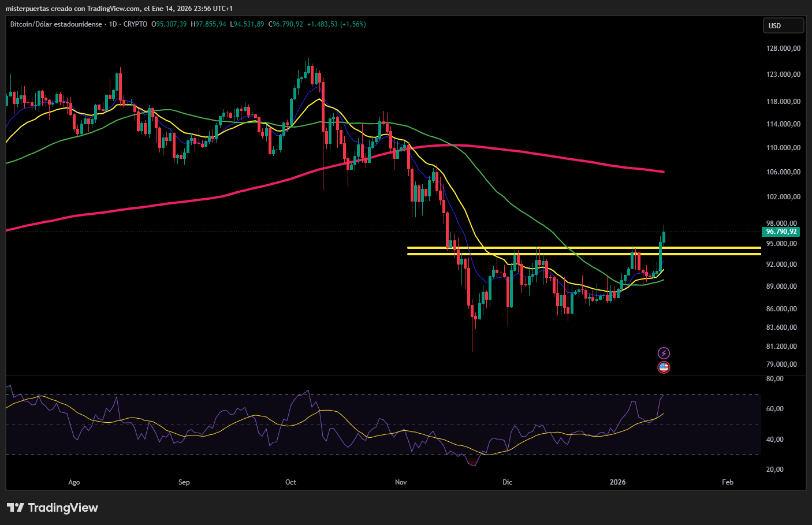The image size is (812, 525).
Task: Click the Ago label on time axis
Action: [74, 482]
